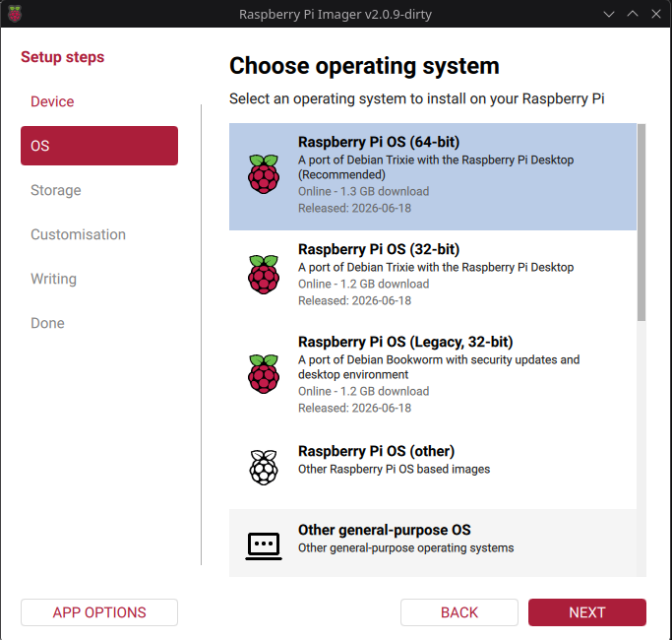Click 'Other general-purpose operating systems' description
672x640 pixels.
pyautogui.click(x=406, y=548)
